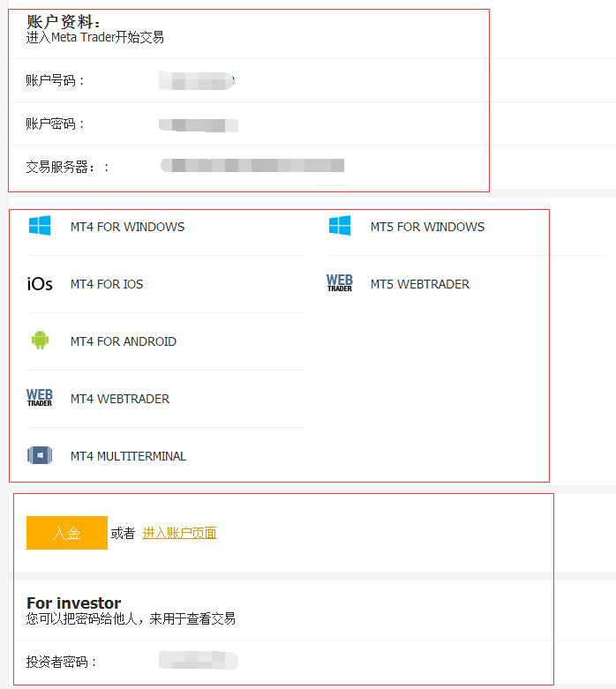
Task: Launch the MT5 WEBTRADER link
Action: coord(420,284)
